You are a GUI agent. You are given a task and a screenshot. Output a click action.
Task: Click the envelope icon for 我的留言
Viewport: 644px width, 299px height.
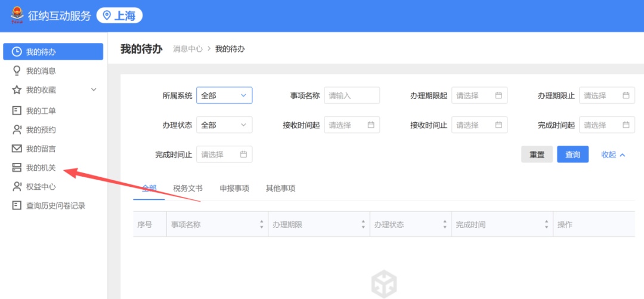click(x=17, y=149)
